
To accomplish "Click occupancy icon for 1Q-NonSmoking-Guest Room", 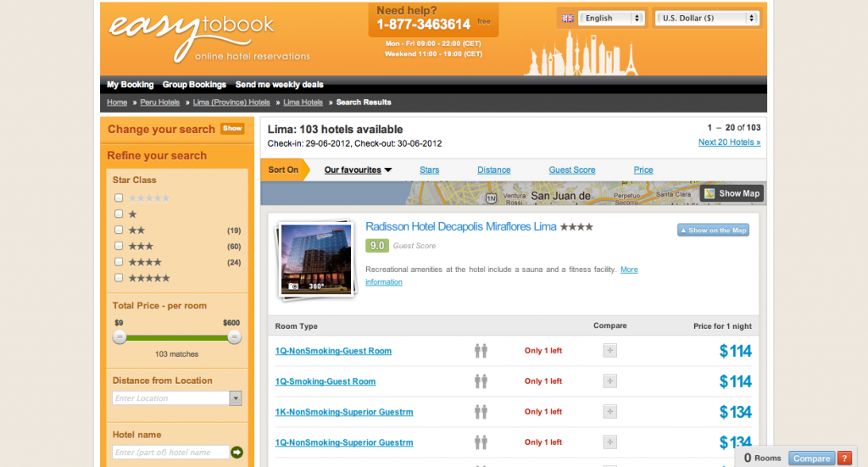I will [x=481, y=351].
